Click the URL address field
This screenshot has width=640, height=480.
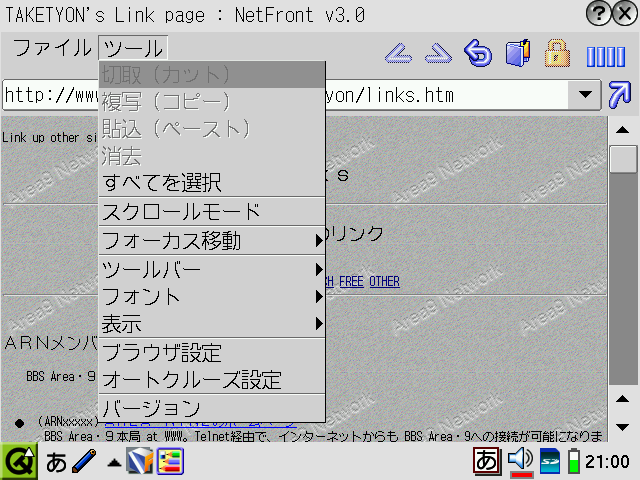point(285,95)
